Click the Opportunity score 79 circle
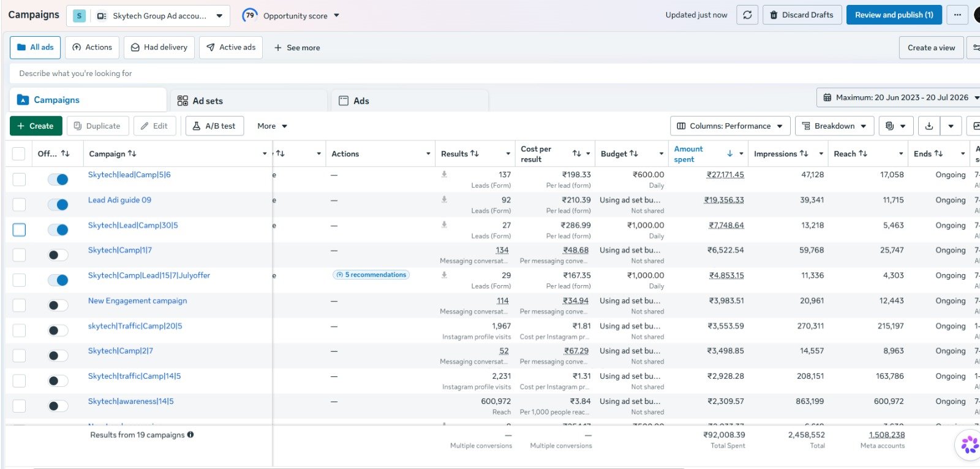This screenshot has width=980, height=469. 250,15
